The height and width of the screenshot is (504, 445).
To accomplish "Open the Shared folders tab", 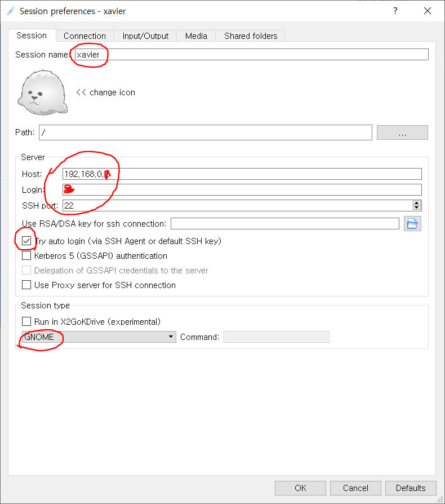I will click(x=250, y=36).
